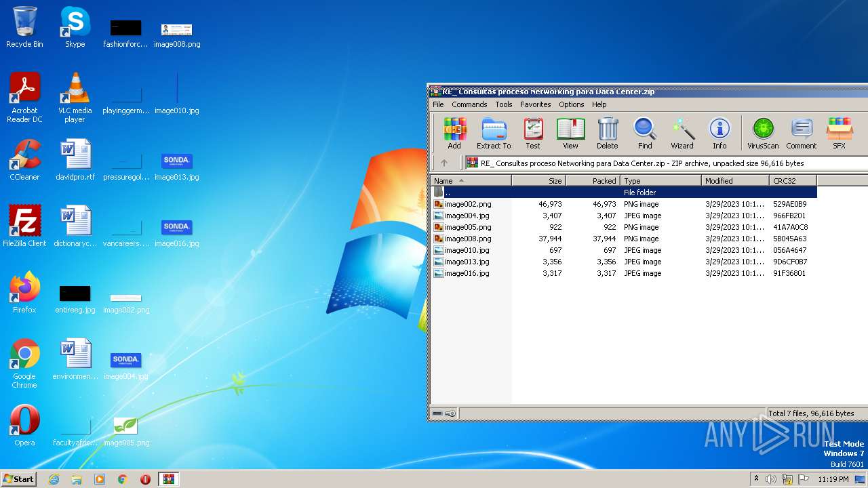
Task: Select image010.jpg in archive list
Action: (624, 250)
